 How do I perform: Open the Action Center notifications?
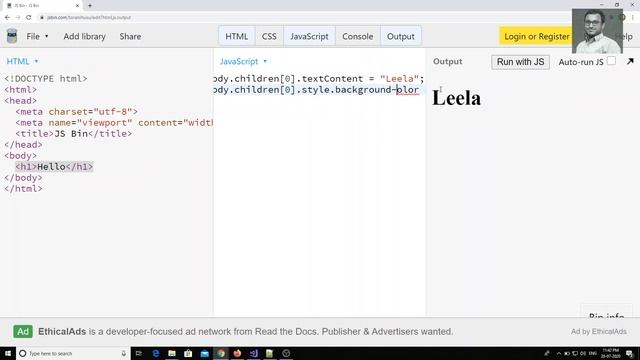[630, 353]
